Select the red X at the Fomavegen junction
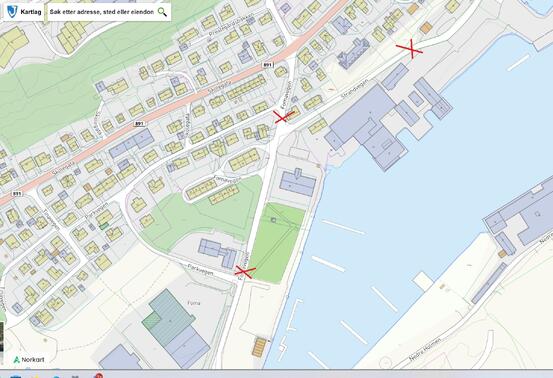This screenshot has width=553, height=378. pos(284,117)
